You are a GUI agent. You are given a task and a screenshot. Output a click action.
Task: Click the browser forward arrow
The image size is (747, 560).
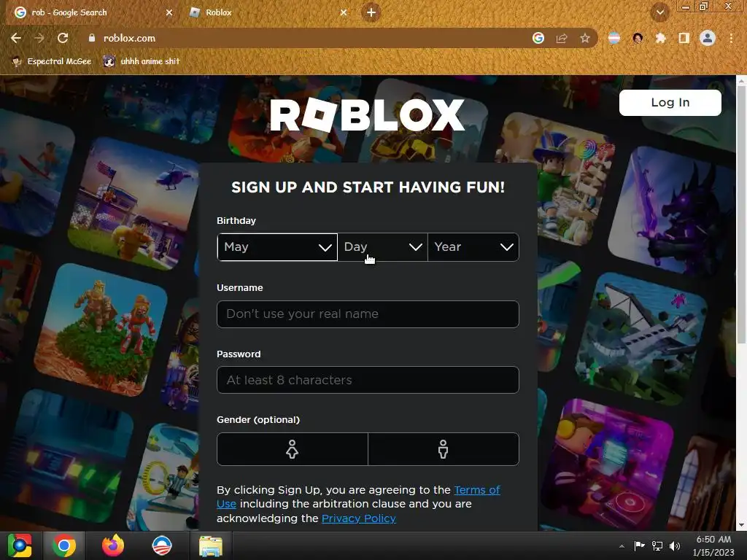click(x=39, y=38)
